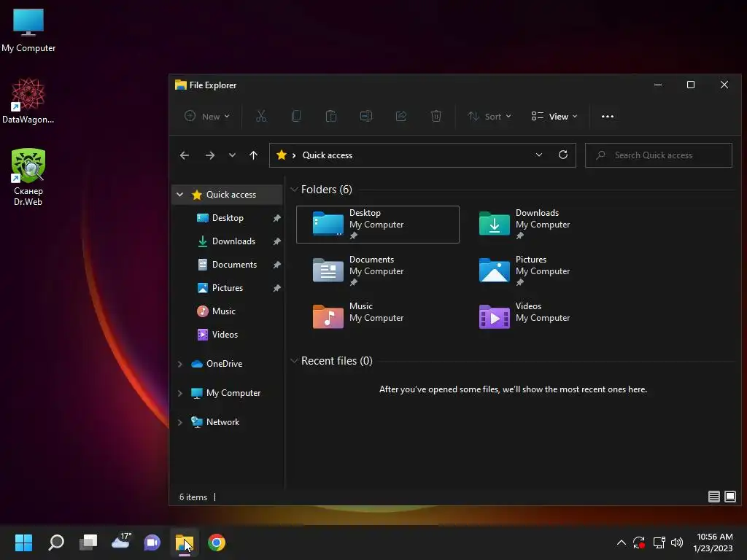The height and width of the screenshot is (560, 747).
Task: Click the Share icon in toolbar
Action: pyautogui.click(x=401, y=116)
